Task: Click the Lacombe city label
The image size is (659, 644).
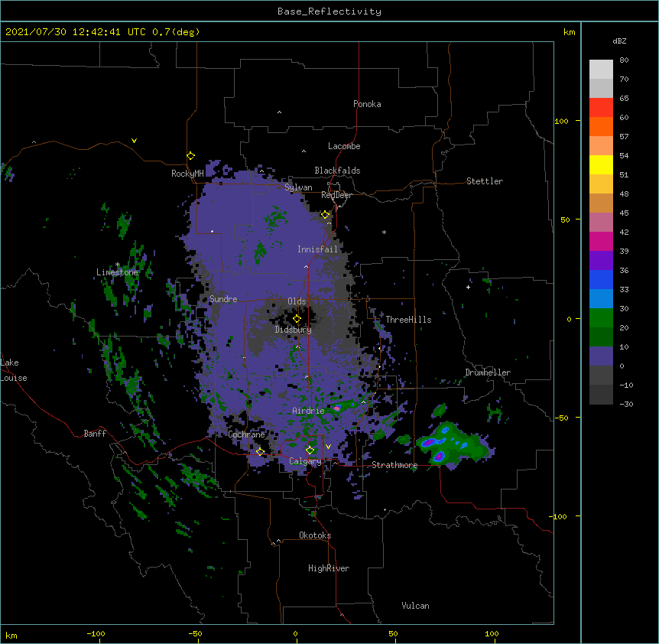Action: click(x=344, y=146)
